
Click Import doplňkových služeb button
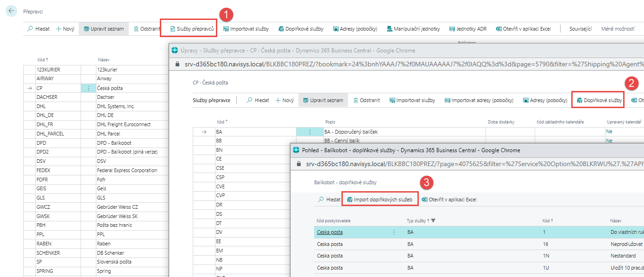[379, 200]
